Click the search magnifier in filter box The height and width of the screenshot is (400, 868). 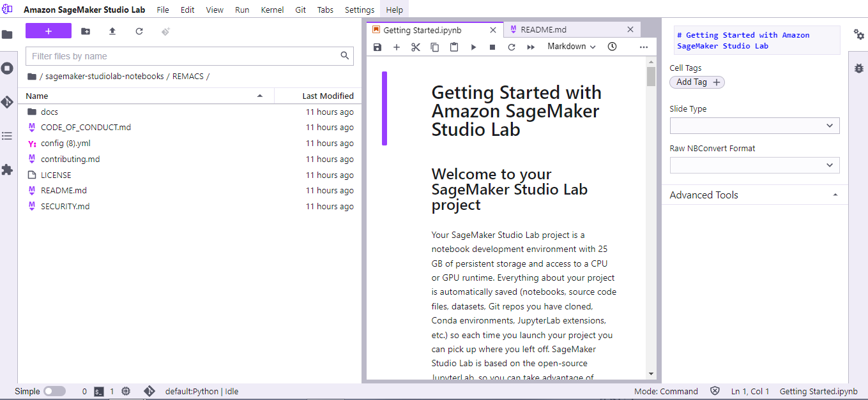coord(345,56)
